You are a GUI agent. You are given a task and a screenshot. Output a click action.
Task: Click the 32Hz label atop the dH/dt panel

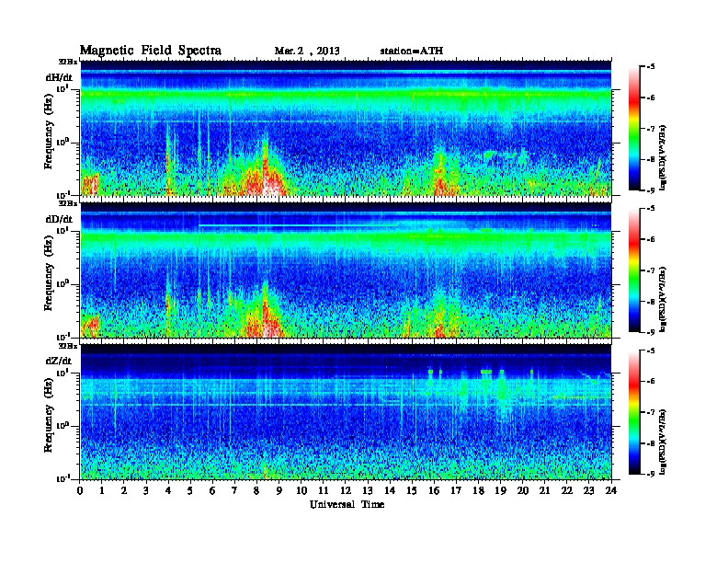68,62
